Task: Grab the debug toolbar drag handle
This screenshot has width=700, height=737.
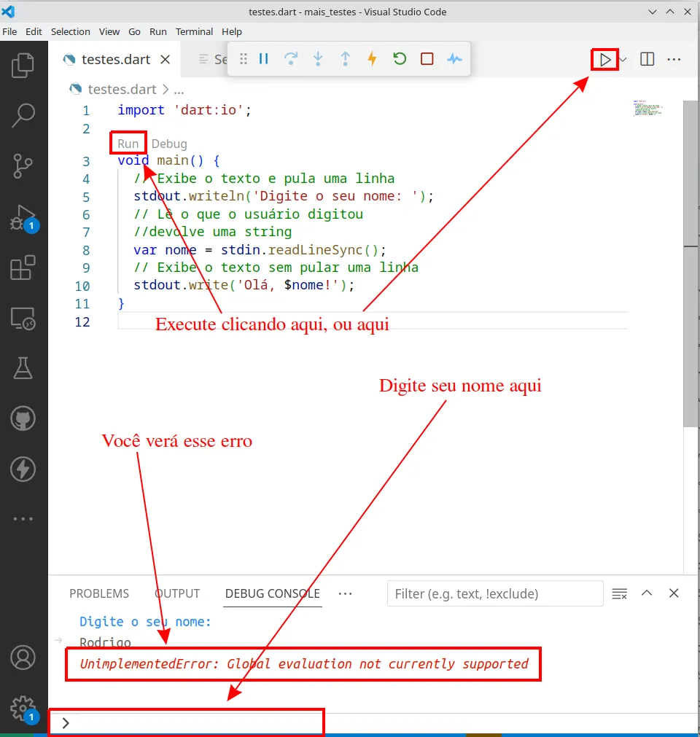Action: (x=243, y=59)
